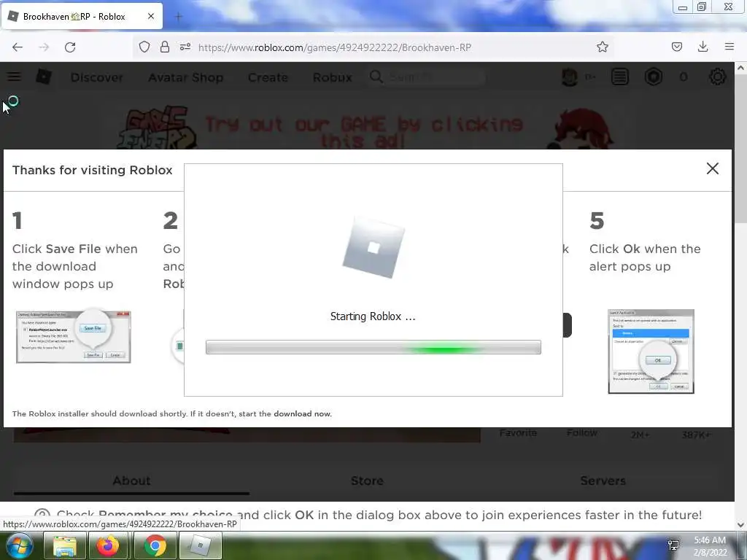Reload the Brookhaven page
Image resolution: width=747 pixels, height=560 pixels.
(70, 47)
